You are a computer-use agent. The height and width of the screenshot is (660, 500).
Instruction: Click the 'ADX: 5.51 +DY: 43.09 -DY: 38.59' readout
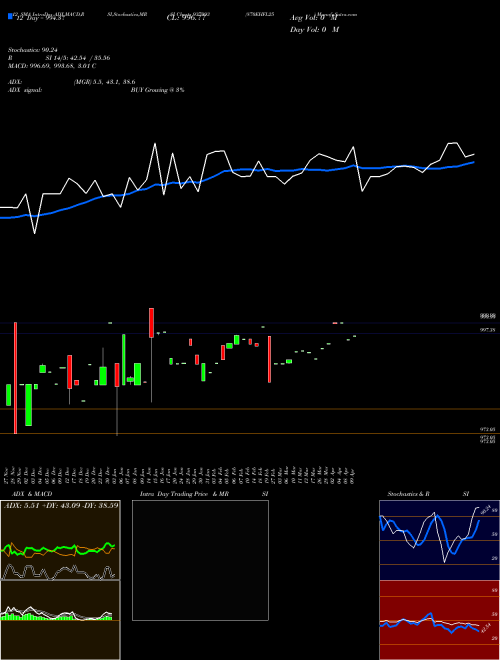click(61, 505)
